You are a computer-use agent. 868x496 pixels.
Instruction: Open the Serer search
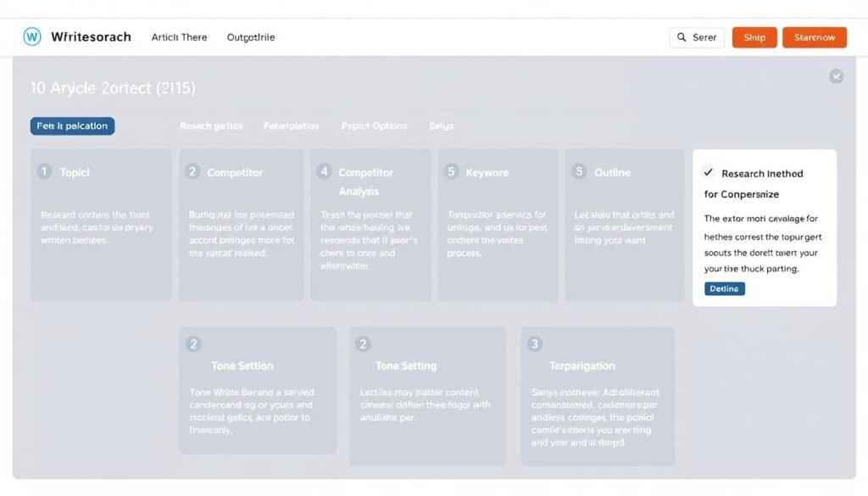[x=696, y=37]
